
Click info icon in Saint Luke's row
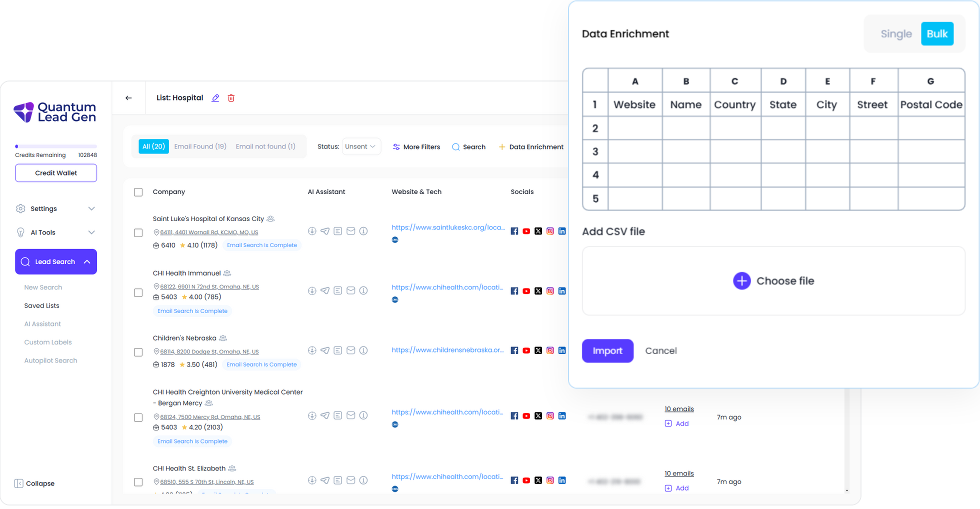363,231
